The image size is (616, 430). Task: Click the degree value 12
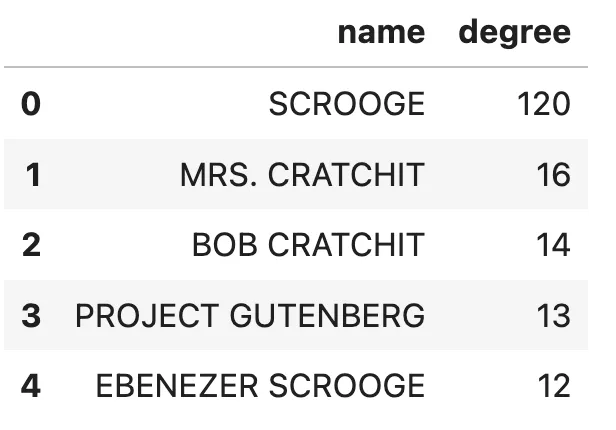[x=551, y=386]
